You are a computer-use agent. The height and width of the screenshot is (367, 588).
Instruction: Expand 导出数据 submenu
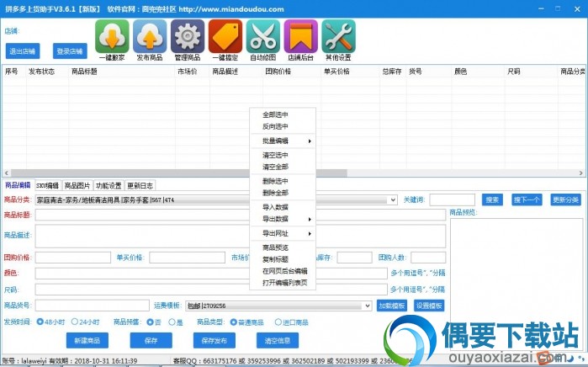click(283, 219)
